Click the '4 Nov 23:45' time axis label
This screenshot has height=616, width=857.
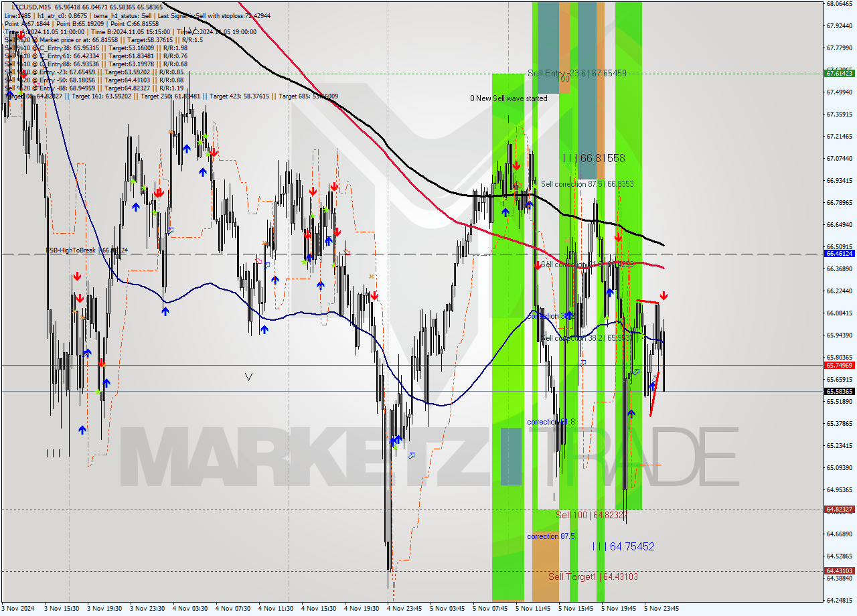pyautogui.click(x=404, y=609)
